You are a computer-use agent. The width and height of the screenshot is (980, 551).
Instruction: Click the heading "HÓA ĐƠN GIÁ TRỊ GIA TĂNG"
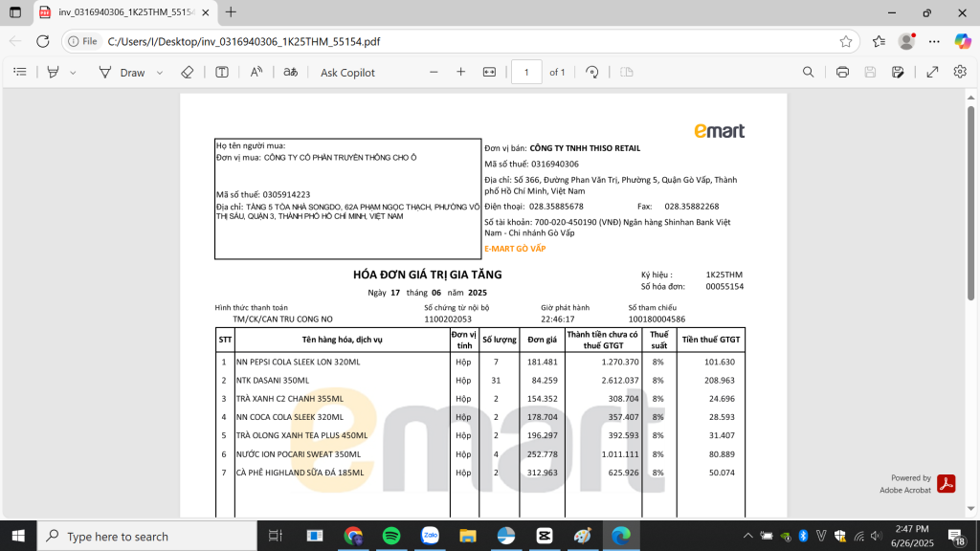428,275
